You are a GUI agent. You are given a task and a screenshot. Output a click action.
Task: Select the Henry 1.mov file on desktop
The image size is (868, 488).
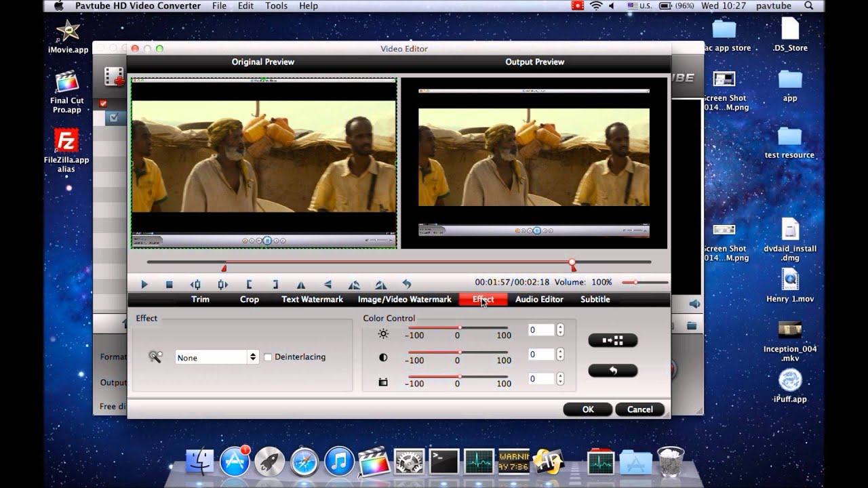point(790,285)
